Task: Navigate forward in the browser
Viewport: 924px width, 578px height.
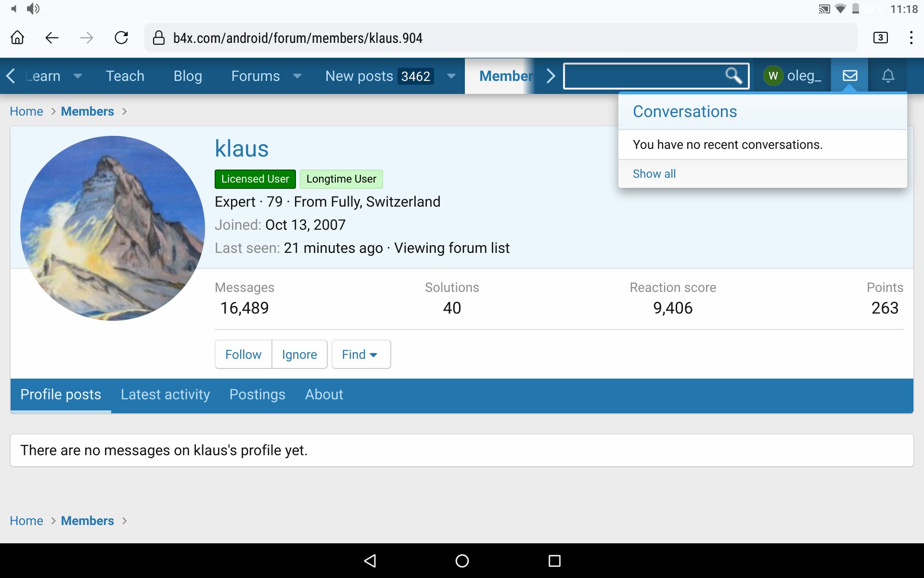Action: click(87, 38)
